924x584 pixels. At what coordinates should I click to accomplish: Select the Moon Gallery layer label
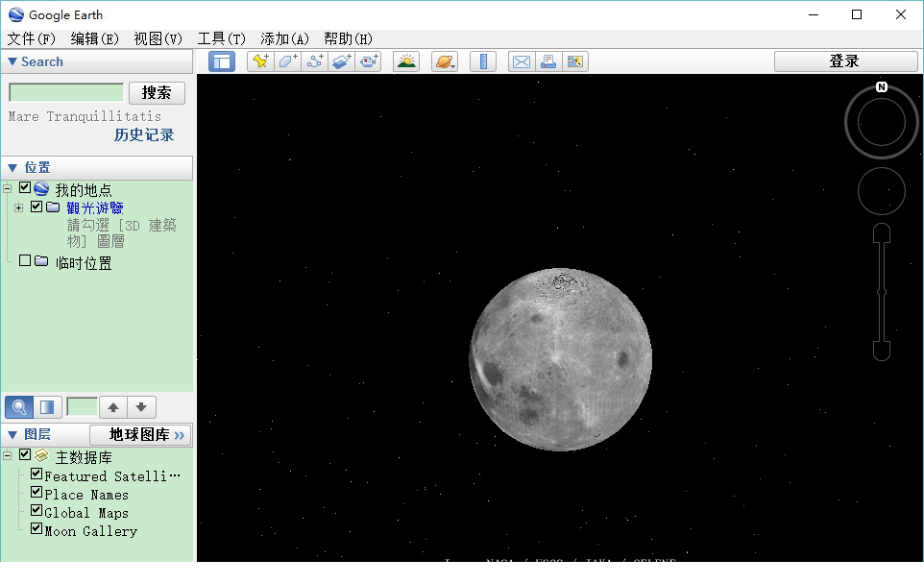pos(90,531)
